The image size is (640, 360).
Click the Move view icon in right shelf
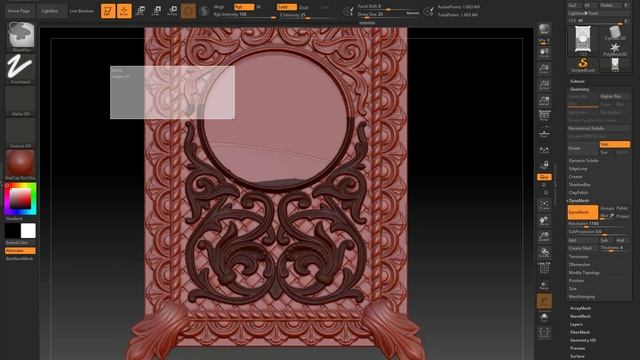(x=544, y=221)
